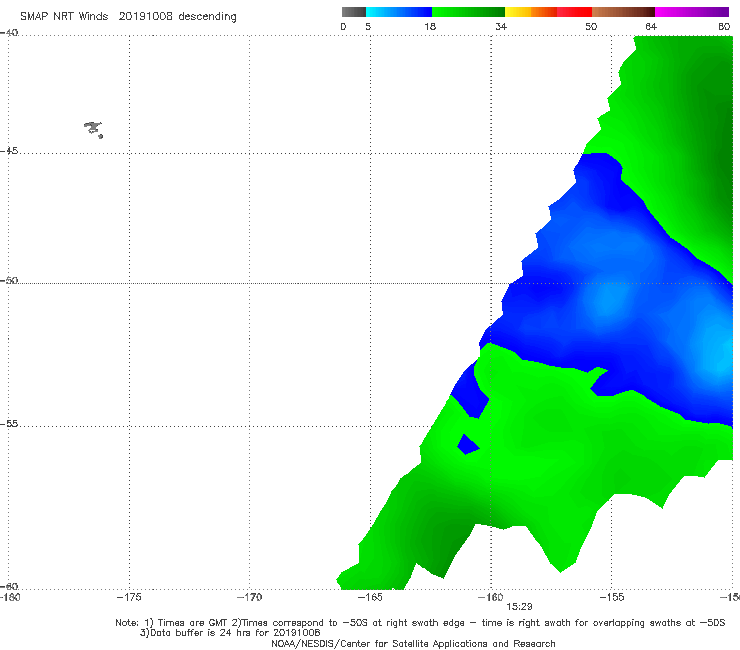Image resolution: width=740 pixels, height=650 pixels.
Task: Select the green 18-34 colorbar segment
Action: tap(468, 12)
